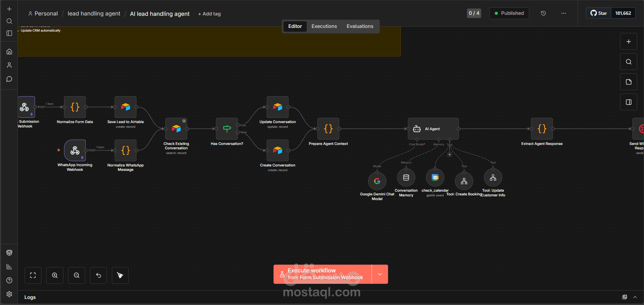Image resolution: width=644 pixels, height=305 pixels.
Task: Select the Normalize Form Data code node
Action: click(x=75, y=107)
